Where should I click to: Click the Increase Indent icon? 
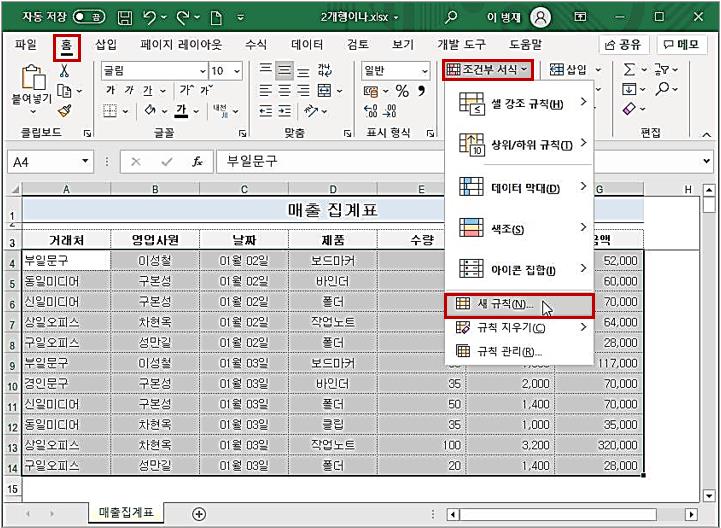pyautogui.click(x=285, y=111)
